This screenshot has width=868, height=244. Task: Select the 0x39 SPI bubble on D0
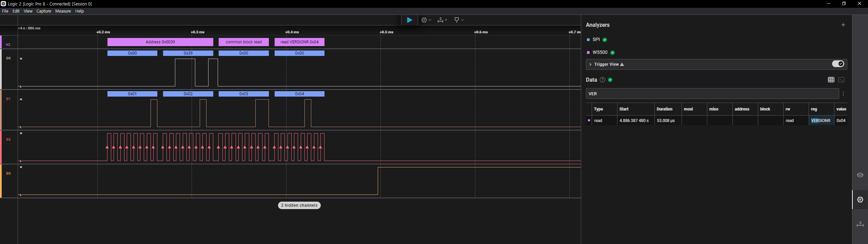click(x=188, y=53)
